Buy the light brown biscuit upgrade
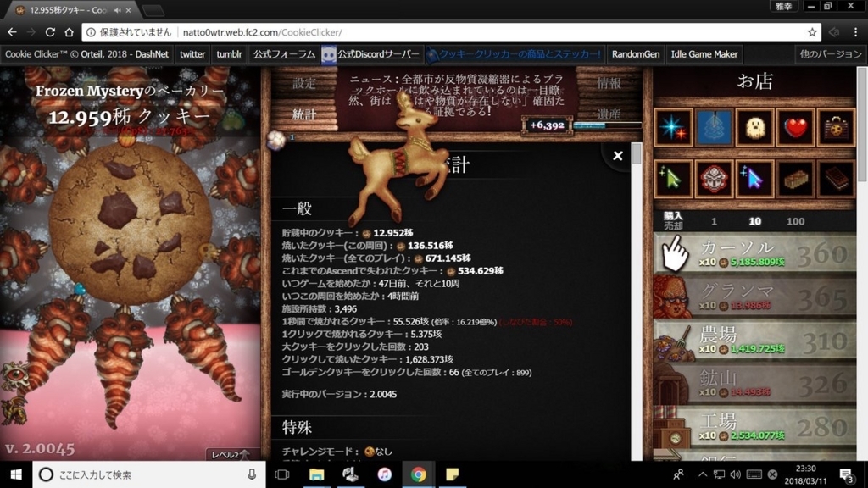 pyautogui.click(x=795, y=178)
